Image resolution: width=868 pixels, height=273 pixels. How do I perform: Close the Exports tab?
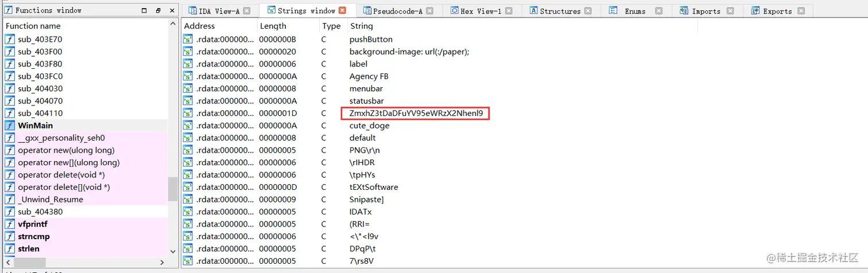click(x=801, y=10)
